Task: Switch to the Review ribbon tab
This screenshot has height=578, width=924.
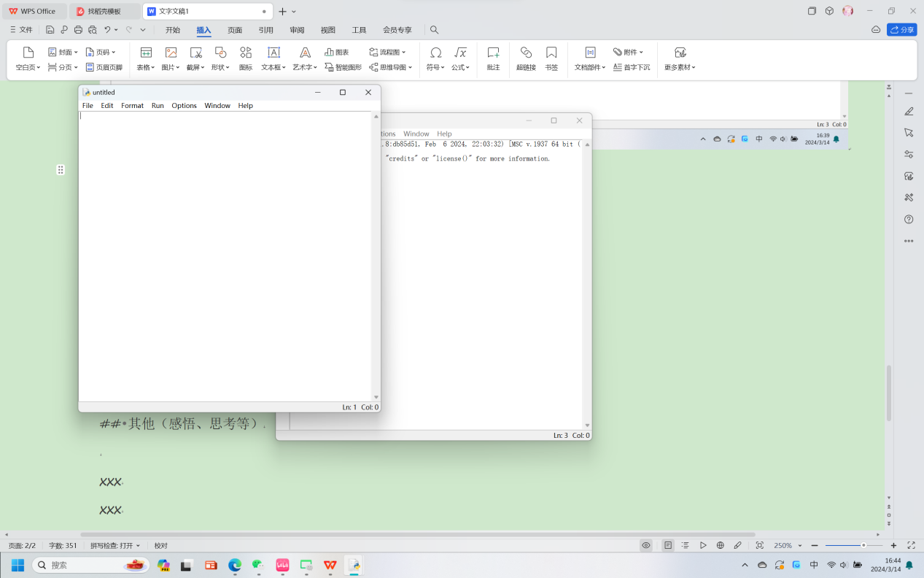Action: 297,30
